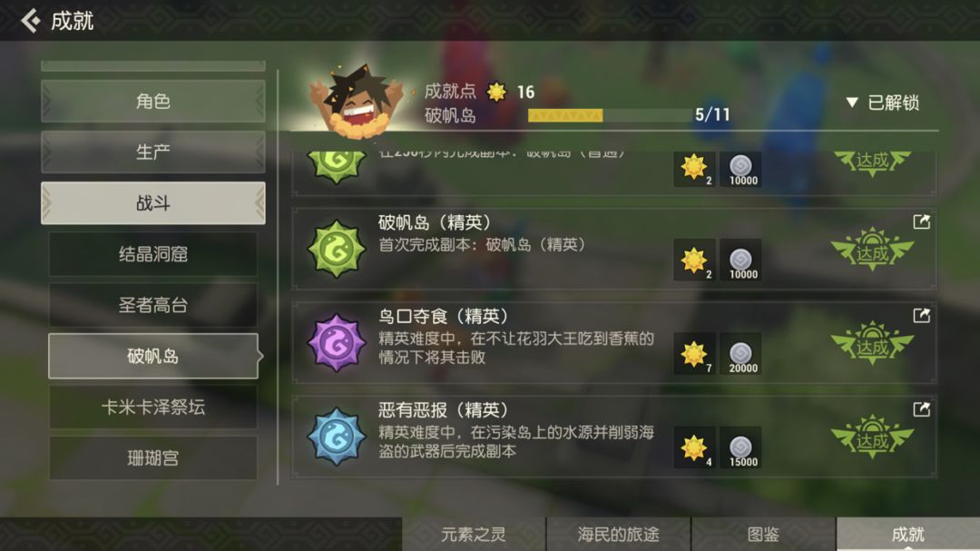Tap the back arrow beside 成就
Screen dimensions: 980x551
point(30,21)
